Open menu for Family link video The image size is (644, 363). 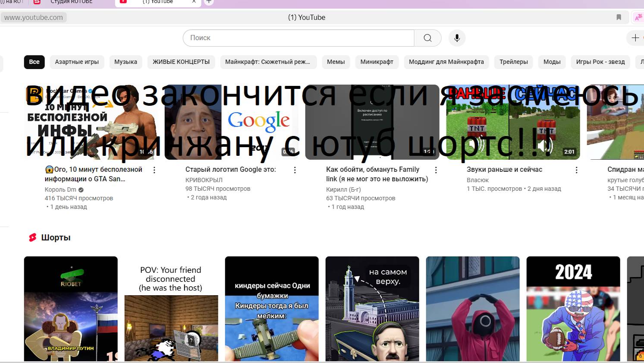pos(436,170)
